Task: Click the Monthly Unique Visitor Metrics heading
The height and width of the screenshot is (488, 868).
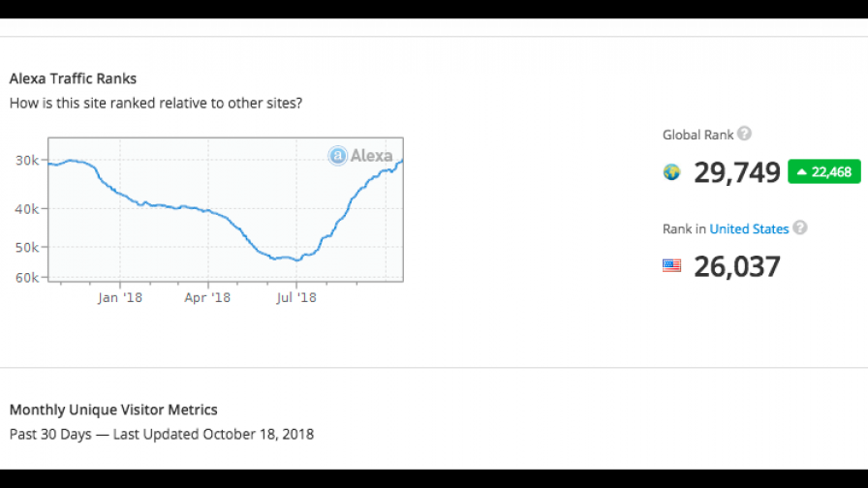Action: pyautogui.click(x=113, y=410)
